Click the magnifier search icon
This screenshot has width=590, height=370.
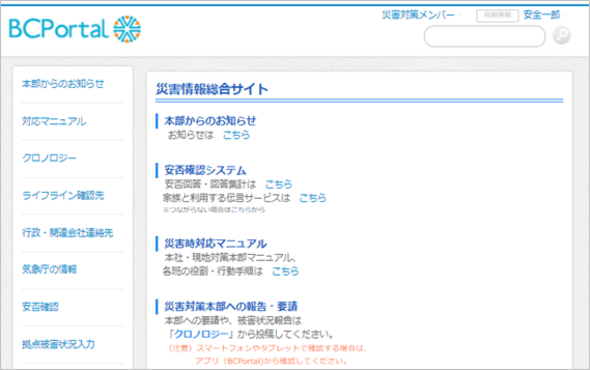pos(561,36)
